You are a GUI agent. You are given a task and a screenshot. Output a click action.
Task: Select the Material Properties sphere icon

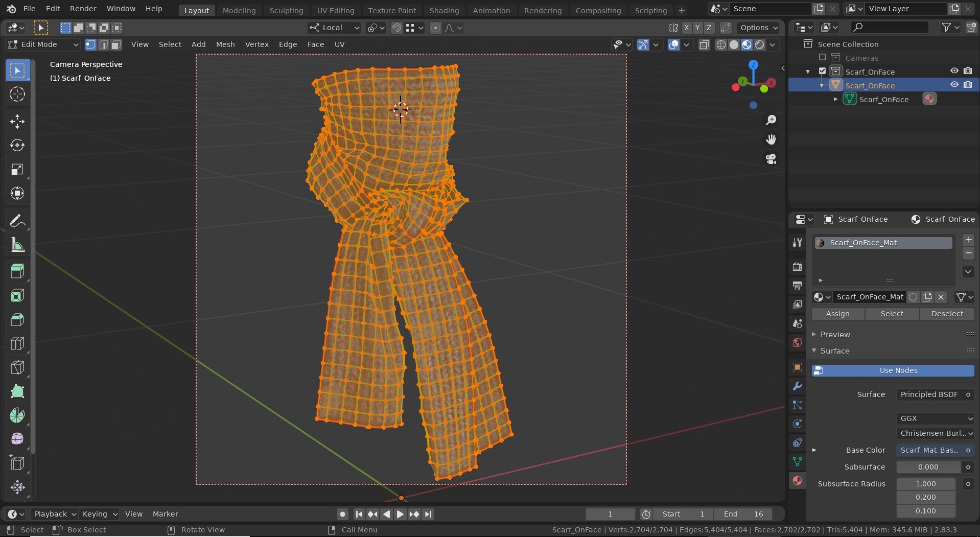(x=797, y=480)
